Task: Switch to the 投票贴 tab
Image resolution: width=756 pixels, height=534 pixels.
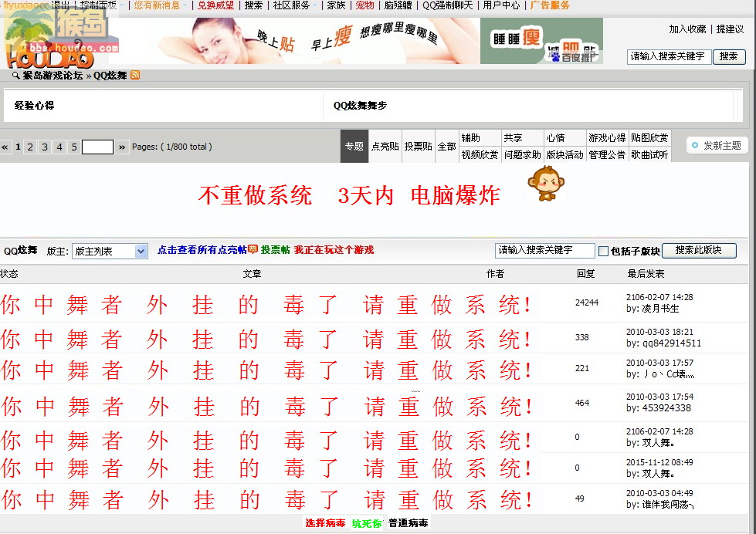Action: pyautogui.click(x=418, y=146)
